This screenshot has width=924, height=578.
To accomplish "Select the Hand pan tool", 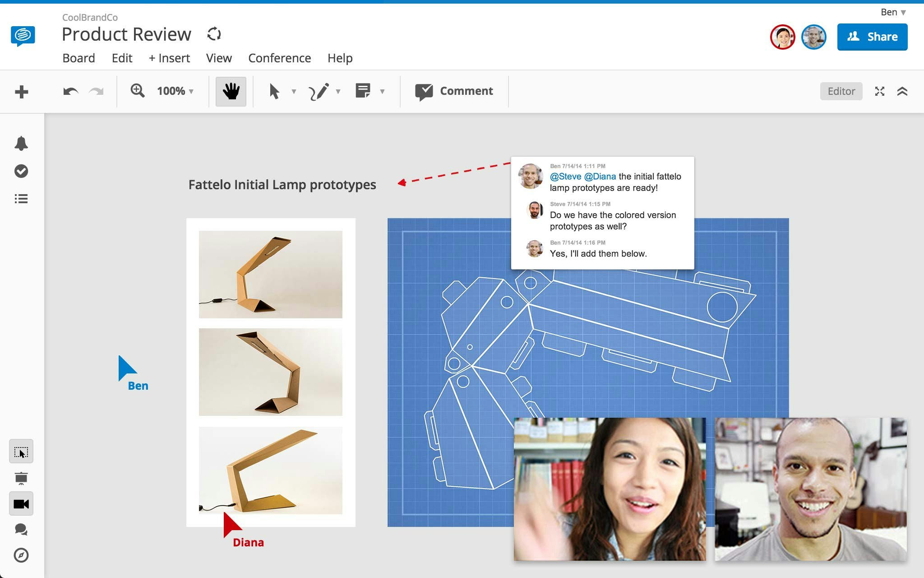I will 231,91.
